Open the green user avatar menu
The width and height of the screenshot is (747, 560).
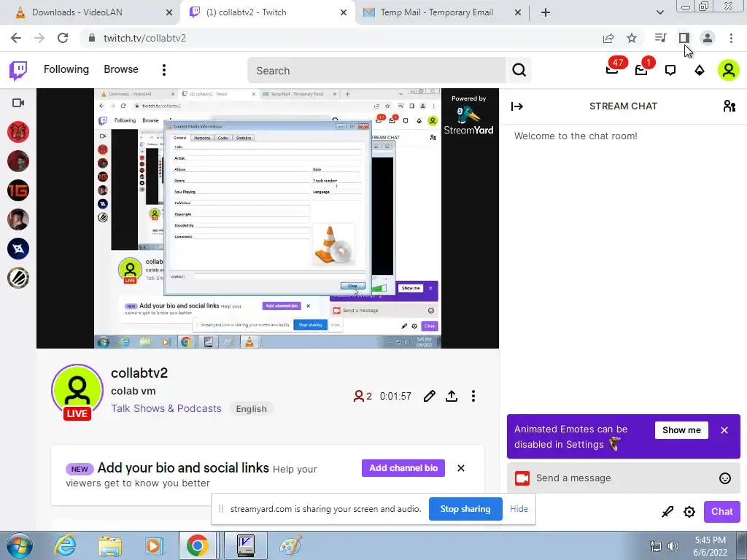coord(729,70)
